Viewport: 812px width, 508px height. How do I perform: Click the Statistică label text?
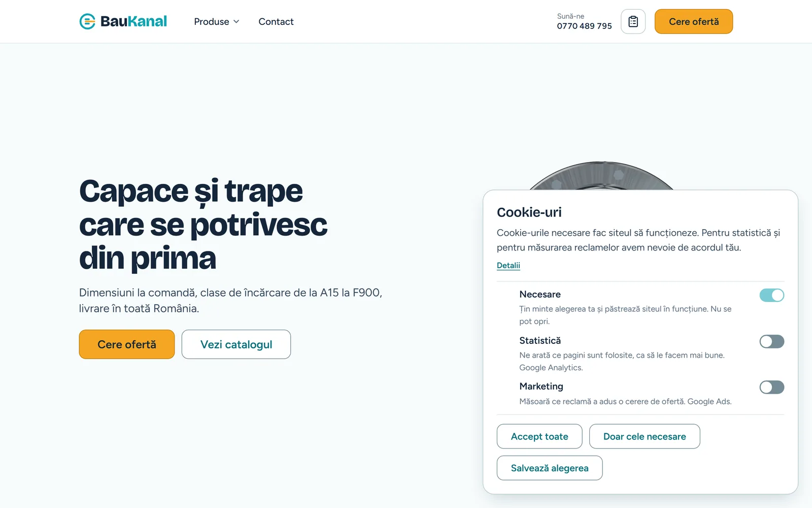(x=540, y=340)
